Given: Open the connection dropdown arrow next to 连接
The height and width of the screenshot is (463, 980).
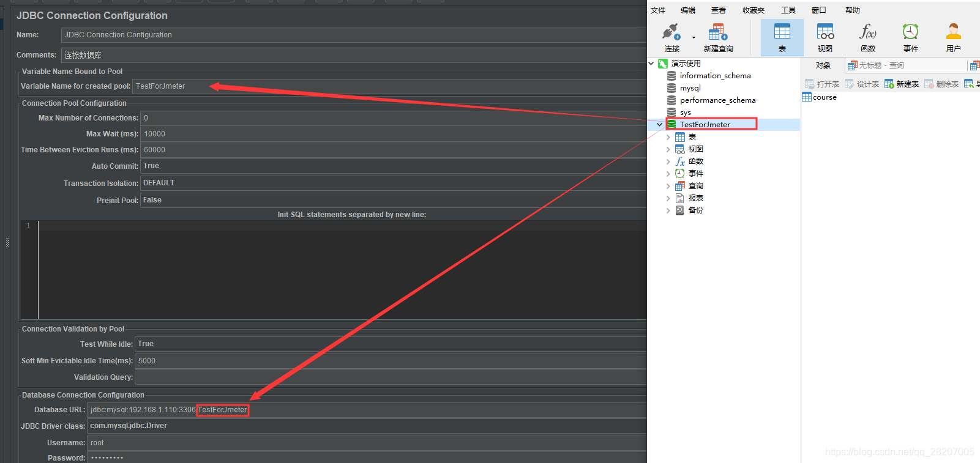Looking at the screenshot, I should pyautogui.click(x=694, y=38).
